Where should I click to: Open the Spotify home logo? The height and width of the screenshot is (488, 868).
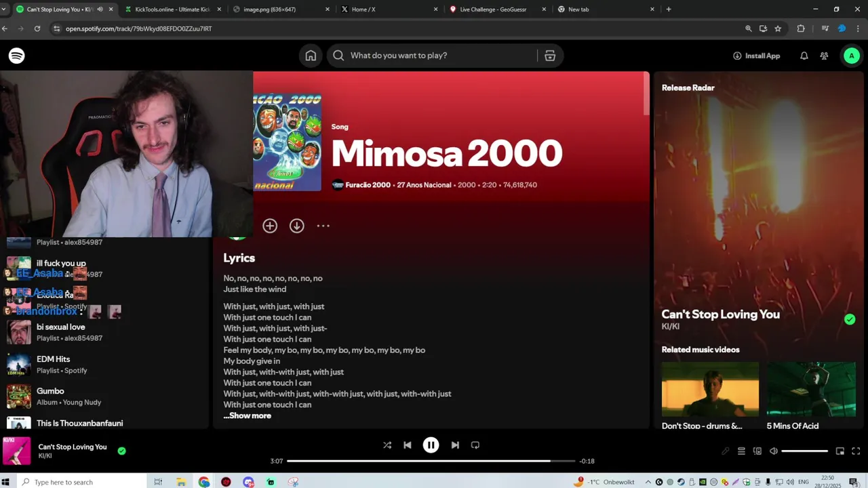[17, 56]
